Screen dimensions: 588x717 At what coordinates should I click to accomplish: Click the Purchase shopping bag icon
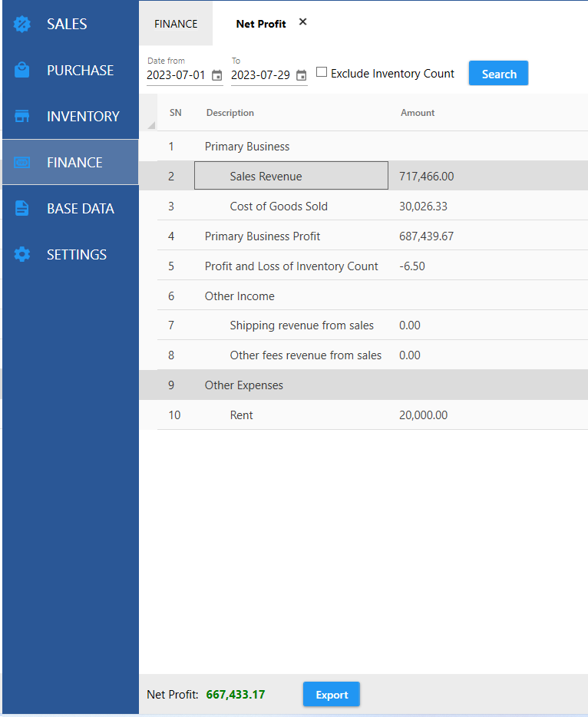(22, 70)
